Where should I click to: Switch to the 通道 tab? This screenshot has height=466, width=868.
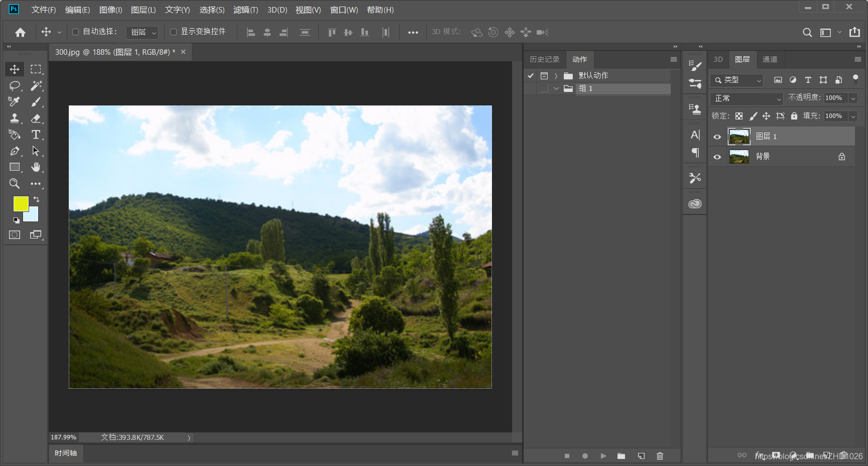770,59
